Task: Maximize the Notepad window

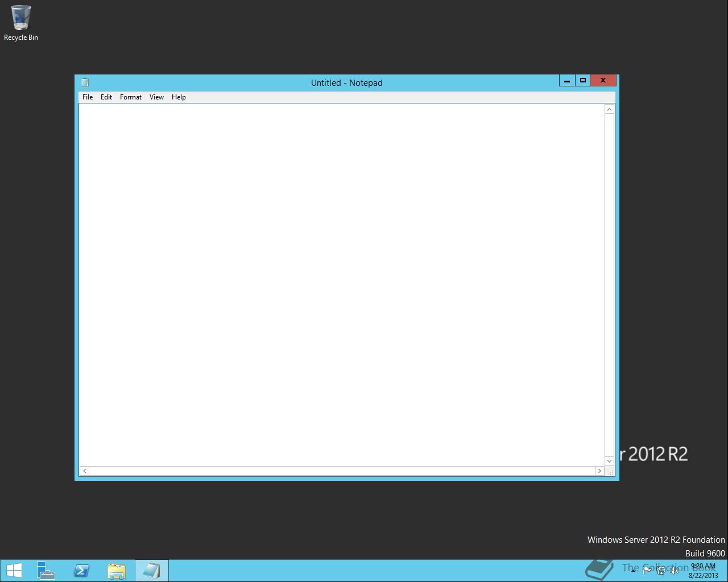Action: coord(582,81)
